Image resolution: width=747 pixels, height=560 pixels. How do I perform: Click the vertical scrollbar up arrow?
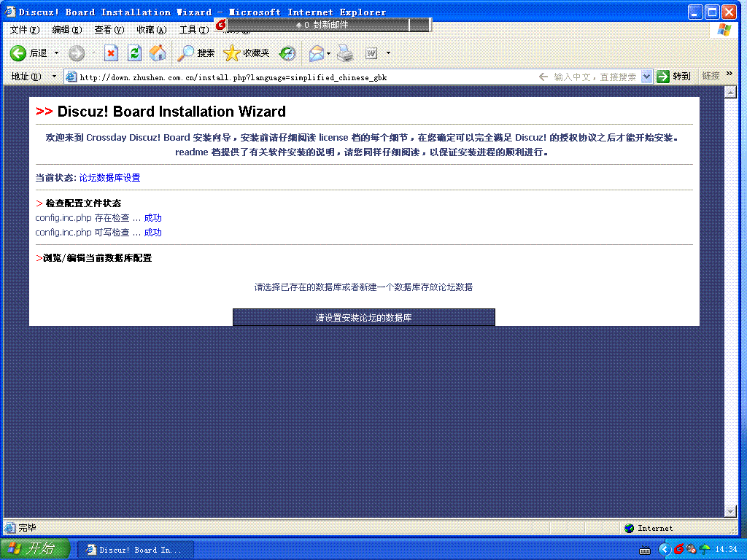click(x=730, y=92)
